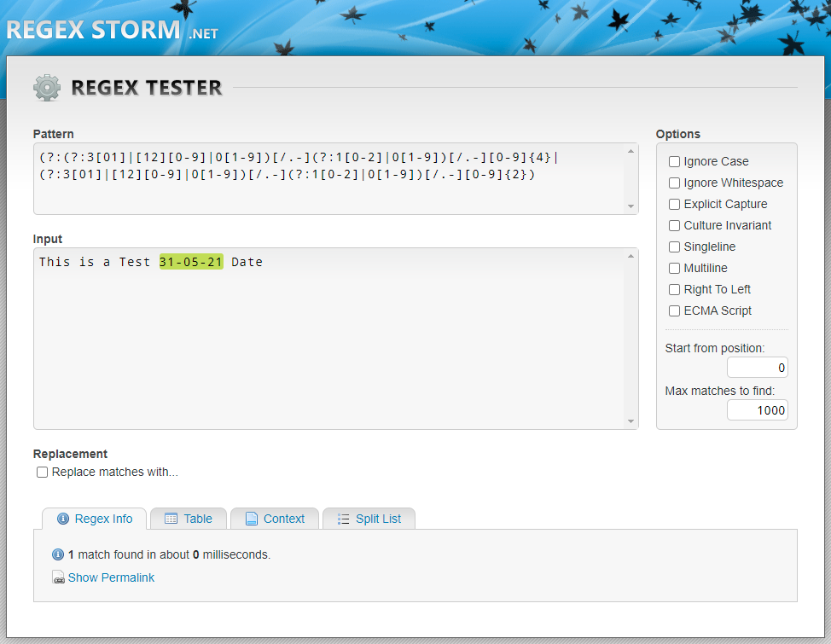831x644 pixels.
Task: Click the Pattern box scroll down arrow
Action: pos(631,206)
